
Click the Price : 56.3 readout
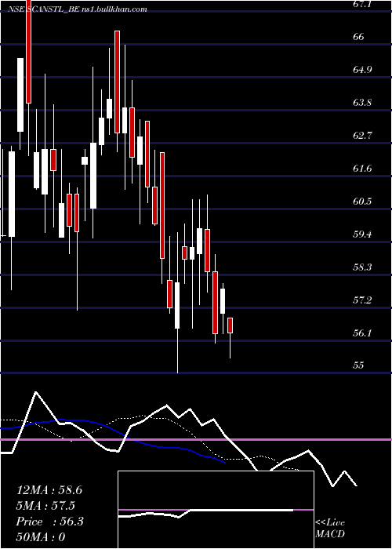[49, 522]
